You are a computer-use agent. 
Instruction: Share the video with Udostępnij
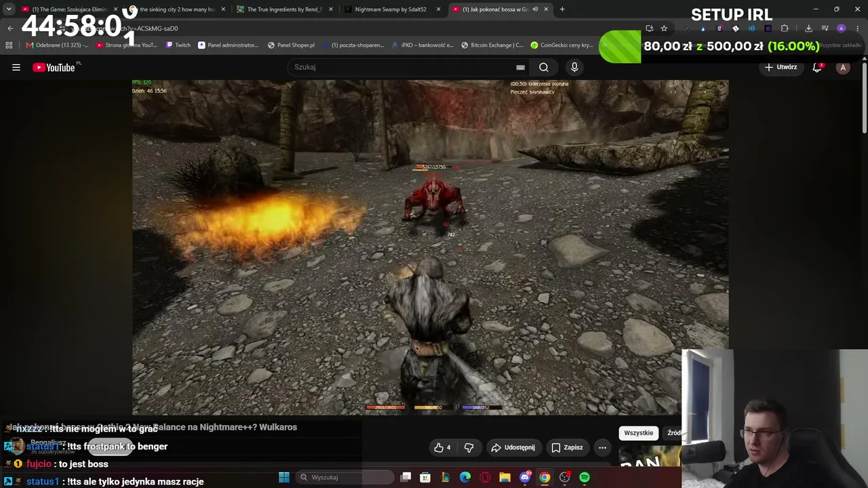(x=513, y=447)
